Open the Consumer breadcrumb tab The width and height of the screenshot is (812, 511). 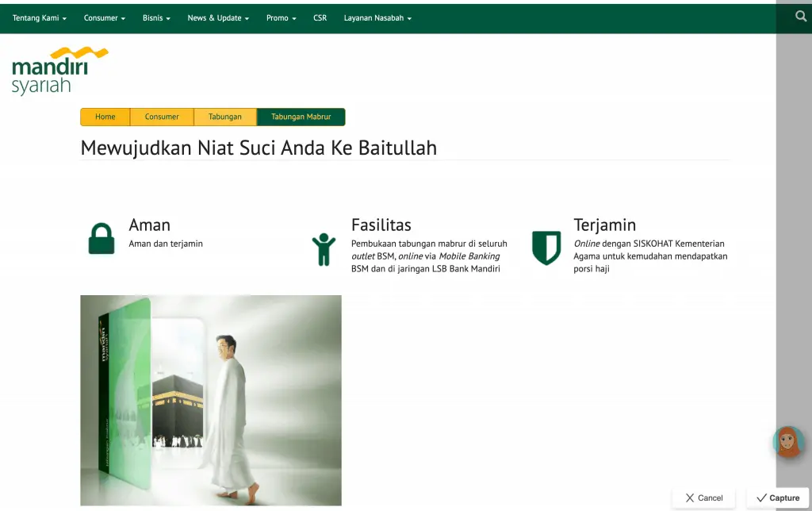click(x=162, y=117)
